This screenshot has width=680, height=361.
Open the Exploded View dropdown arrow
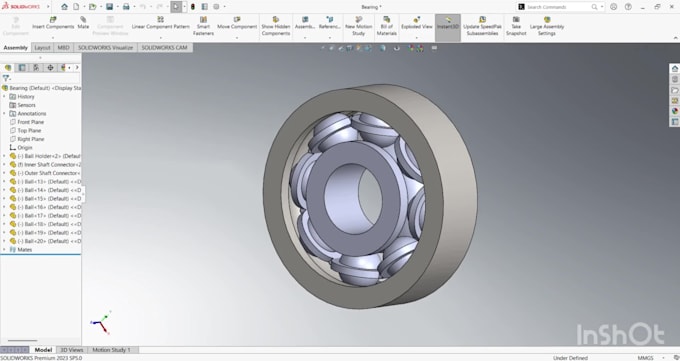(417, 38)
